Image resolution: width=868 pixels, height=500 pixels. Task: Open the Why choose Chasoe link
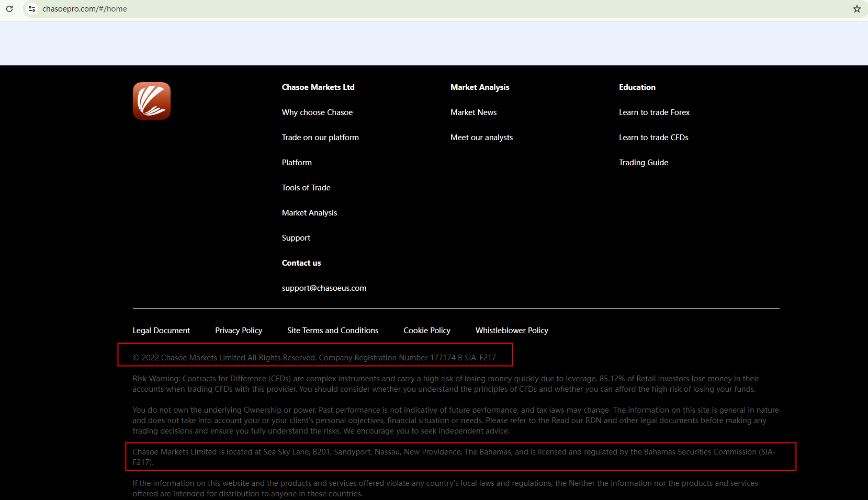317,112
